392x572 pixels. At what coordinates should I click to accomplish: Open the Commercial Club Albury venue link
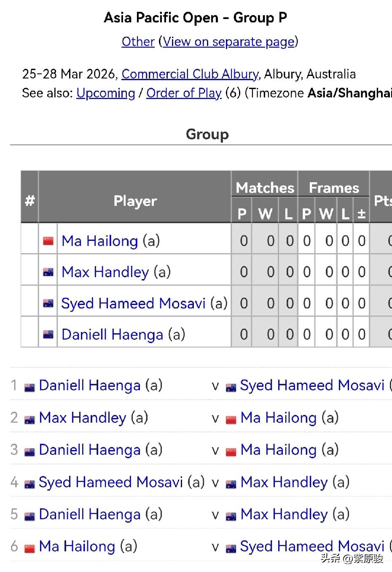point(190,74)
